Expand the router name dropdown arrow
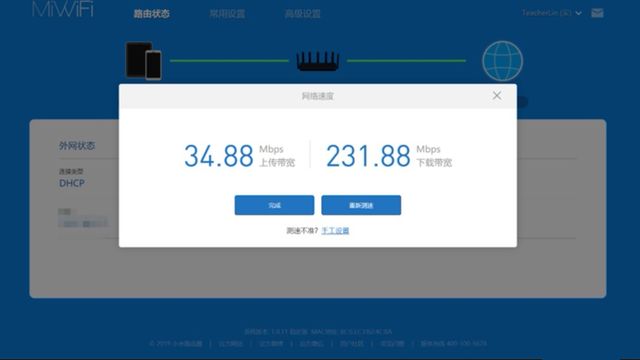This screenshot has width=640, height=360. 578,13
